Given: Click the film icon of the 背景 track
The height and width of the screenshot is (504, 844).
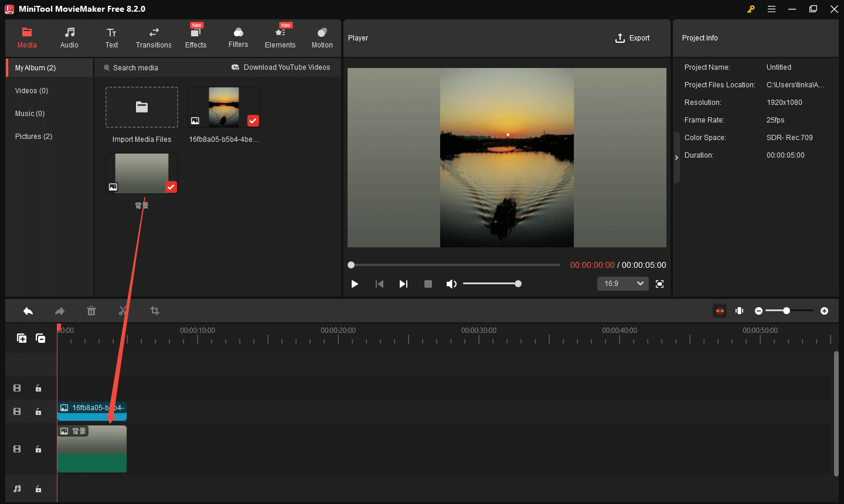Looking at the screenshot, I should click(x=17, y=449).
